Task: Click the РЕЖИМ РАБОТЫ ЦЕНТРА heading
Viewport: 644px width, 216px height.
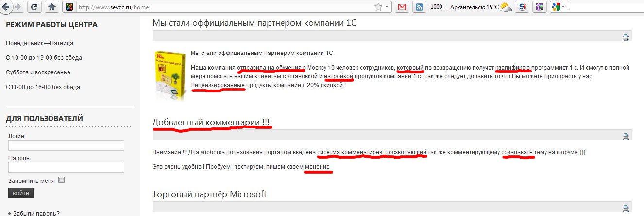Action: [x=51, y=25]
